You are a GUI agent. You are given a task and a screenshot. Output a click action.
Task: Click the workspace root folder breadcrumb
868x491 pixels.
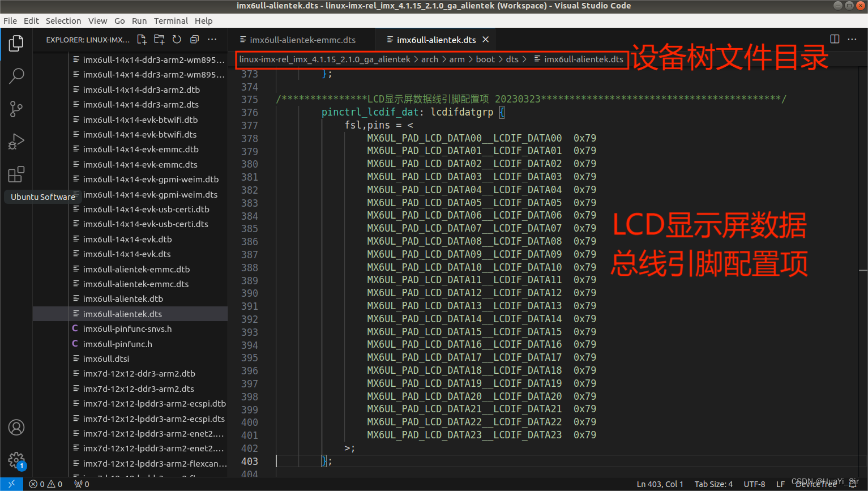[324, 59]
